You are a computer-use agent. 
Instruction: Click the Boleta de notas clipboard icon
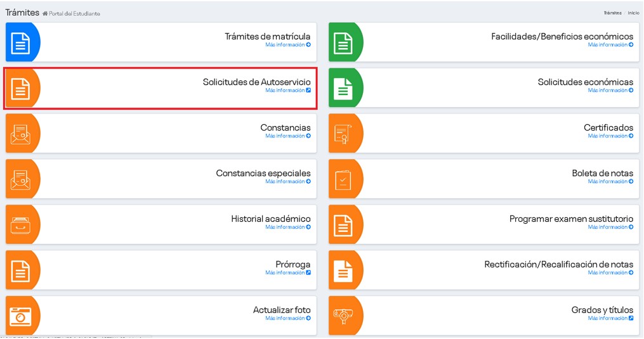(x=344, y=179)
